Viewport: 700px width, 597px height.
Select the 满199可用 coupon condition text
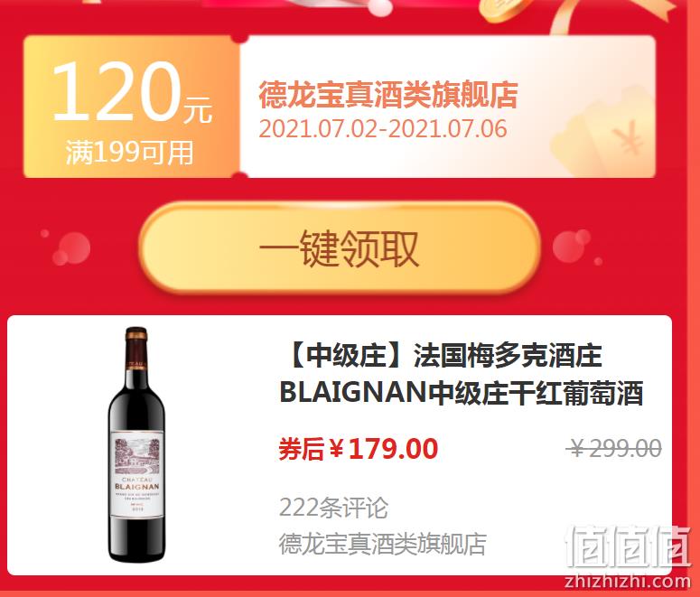129,153
